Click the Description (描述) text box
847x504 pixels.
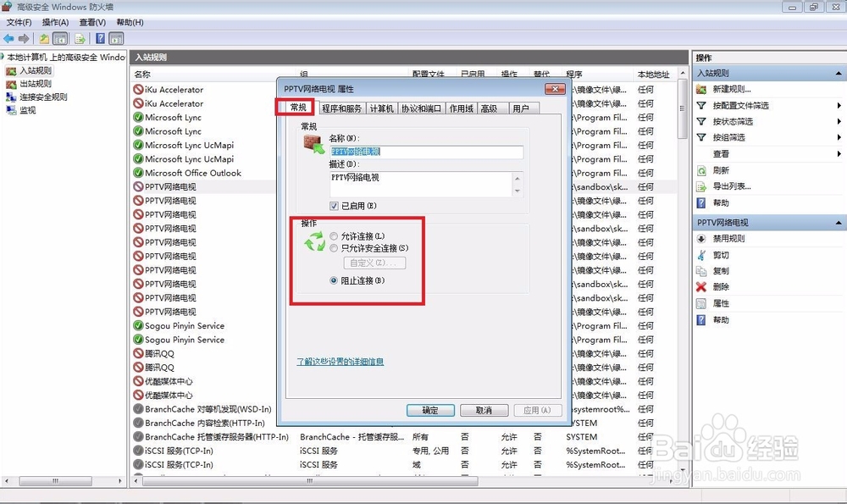point(421,184)
